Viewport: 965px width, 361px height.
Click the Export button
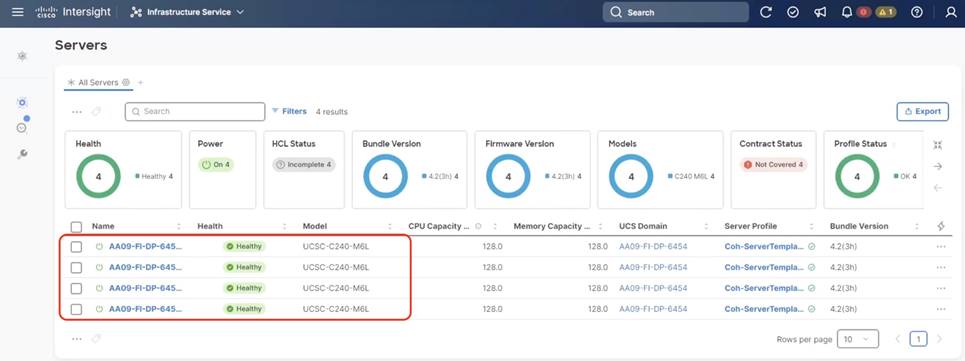tap(923, 111)
